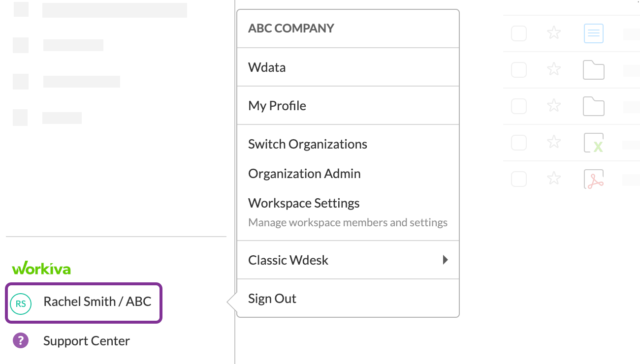Open the Rachel Smith / ABC account menu
Image resolution: width=640 pixels, height=364 pixels.
97,302
